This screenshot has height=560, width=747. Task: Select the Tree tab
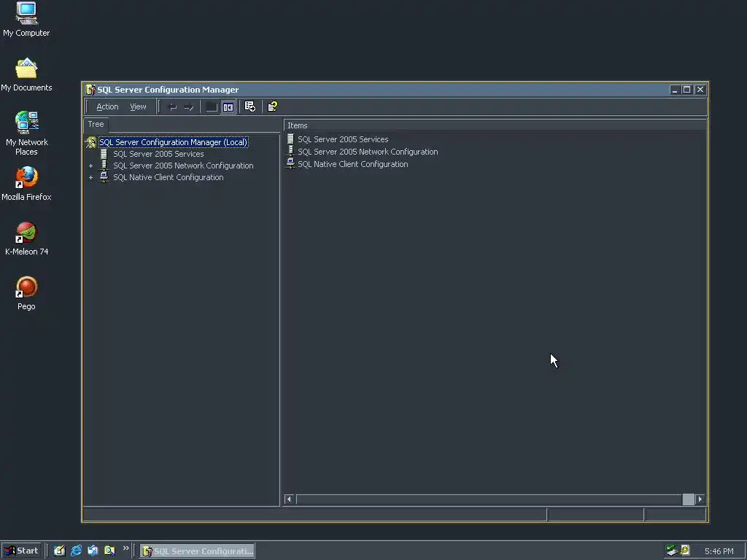[x=96, y=124]
